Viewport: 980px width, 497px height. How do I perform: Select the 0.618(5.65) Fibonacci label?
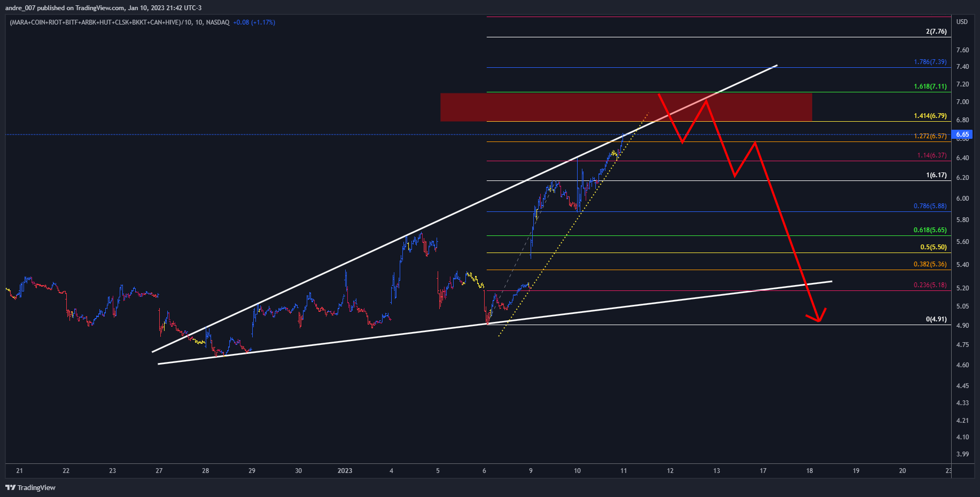[930, 230]
